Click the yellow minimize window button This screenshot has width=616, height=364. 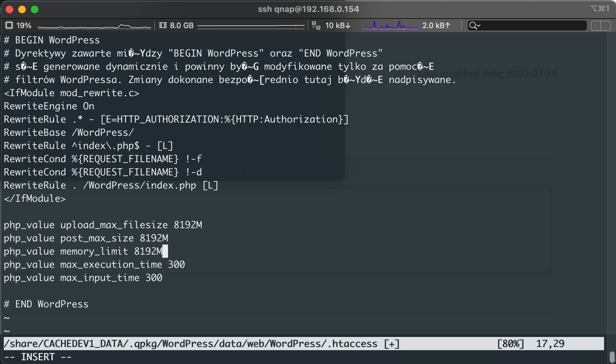[22, 9]
